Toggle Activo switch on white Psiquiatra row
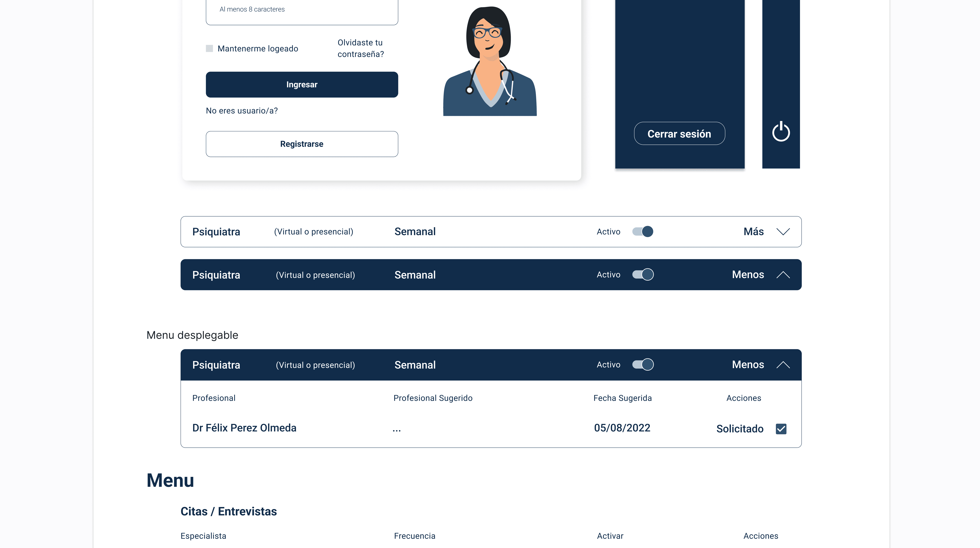The image size is (980, 548). point(643,231)
